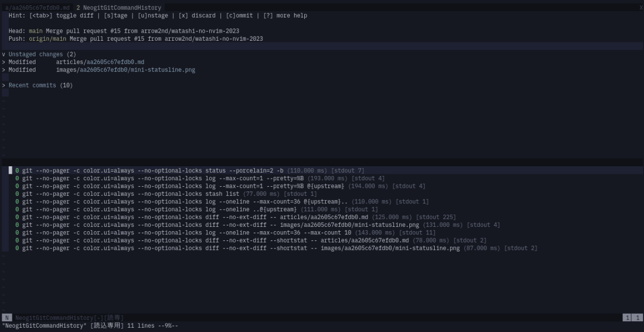Click the line/column indicator at statusline right

633,318
